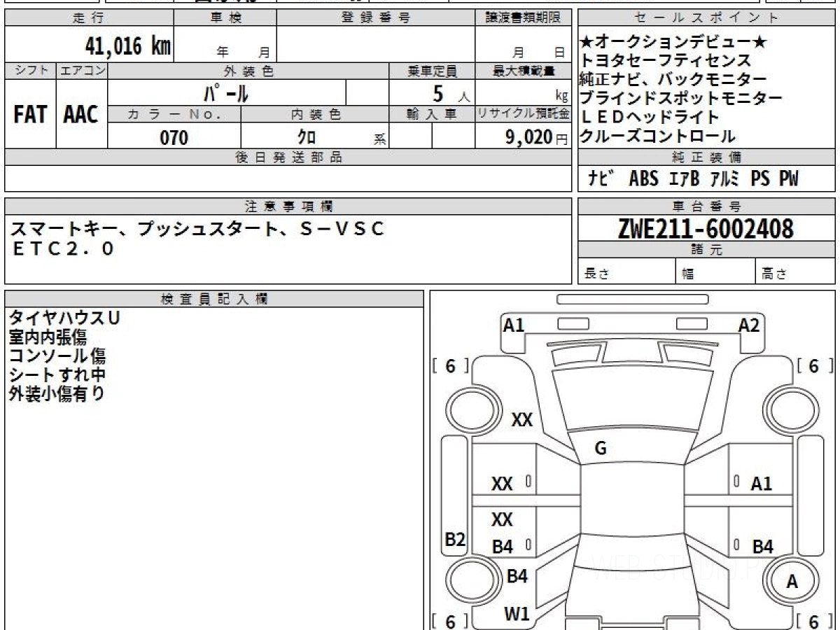Viewport: 840px width, 630px height.
Task: Select the ブラインドスポットモニター line
Action: pyautogui.click(x=682, y=98)
